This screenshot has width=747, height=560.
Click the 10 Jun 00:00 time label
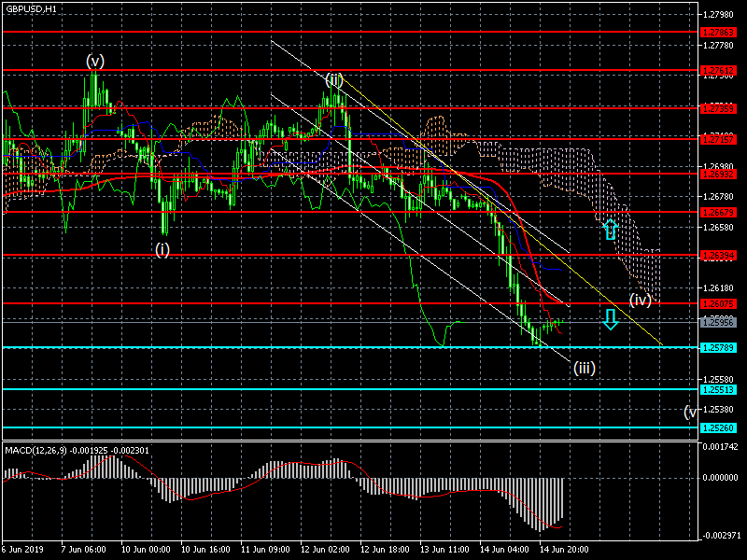tap(146, 549)
